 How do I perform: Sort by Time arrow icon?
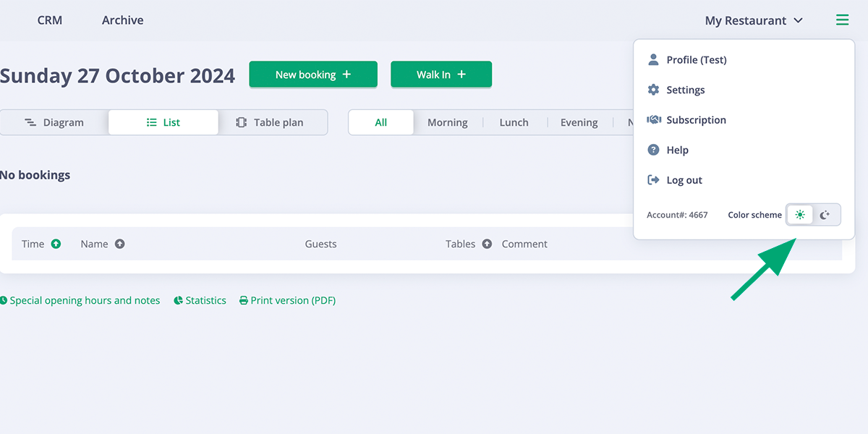[56, 244]
